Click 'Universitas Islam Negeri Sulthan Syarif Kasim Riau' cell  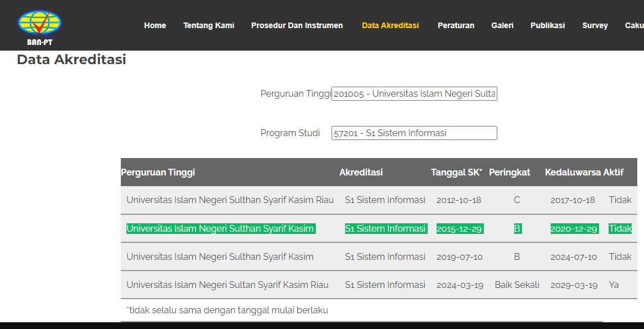click(x=230, y=200)
